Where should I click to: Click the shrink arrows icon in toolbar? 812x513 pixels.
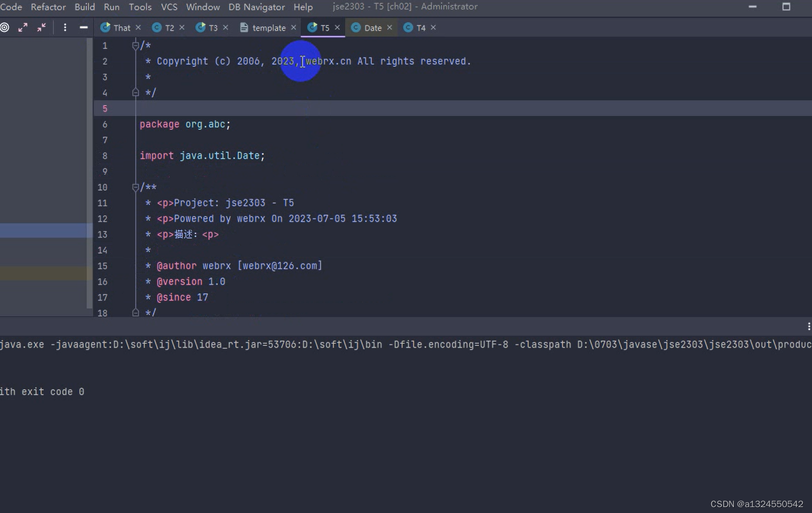pos(41,27)
